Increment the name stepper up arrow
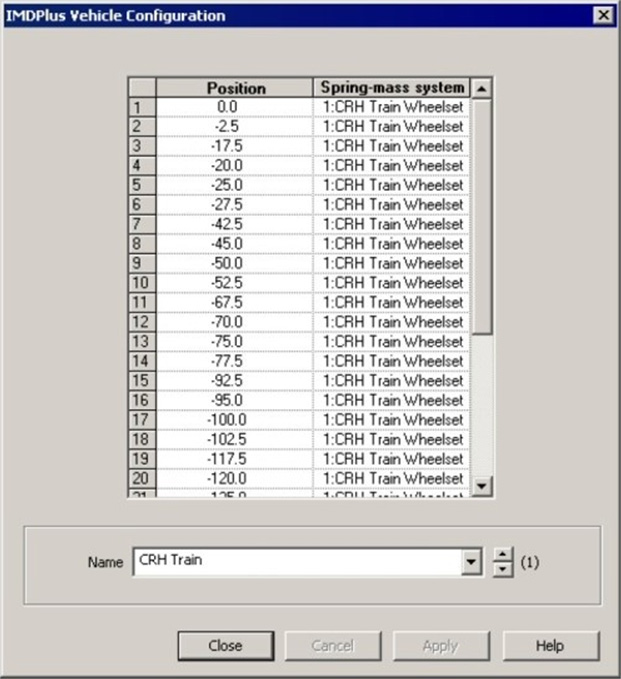The height and width of the screenshot is (679, 621). 502,555
